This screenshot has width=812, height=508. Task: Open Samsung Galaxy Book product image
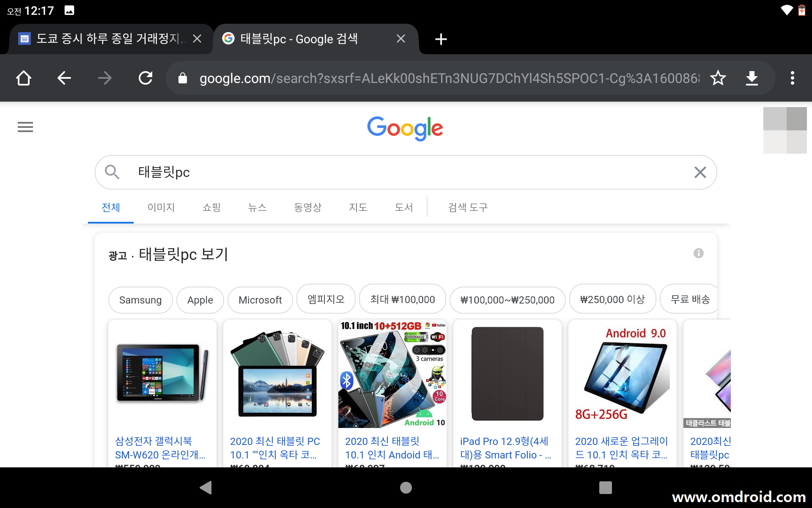[162, 374]
